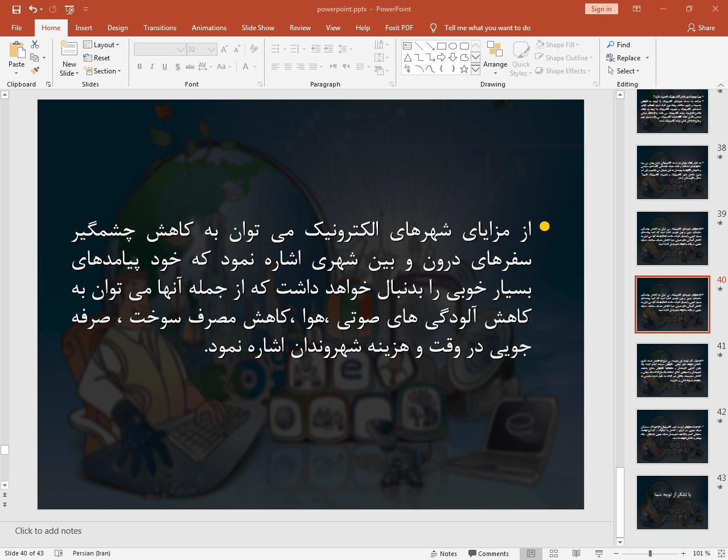
Task: Open the Section dropdown
Action: point(102,71)
